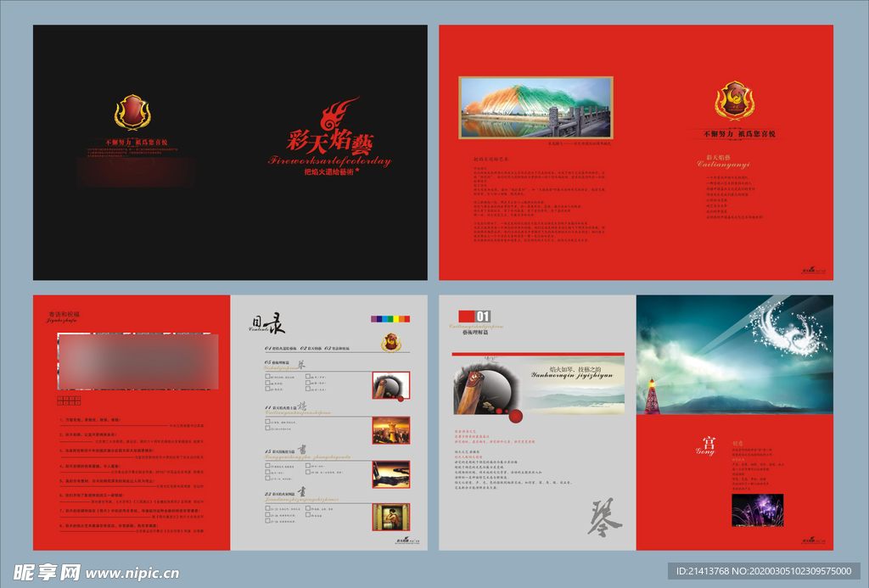Click the white 宫 Gong heading
This screenshot has width=869, height=588.
(707, 445)
